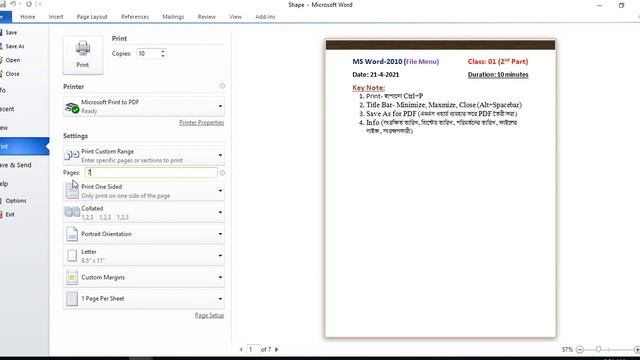The width and height of the screenshot is (640, 360).
Task: Switch to the Add-Ins ribbon tab
Action: pos(265,17)
